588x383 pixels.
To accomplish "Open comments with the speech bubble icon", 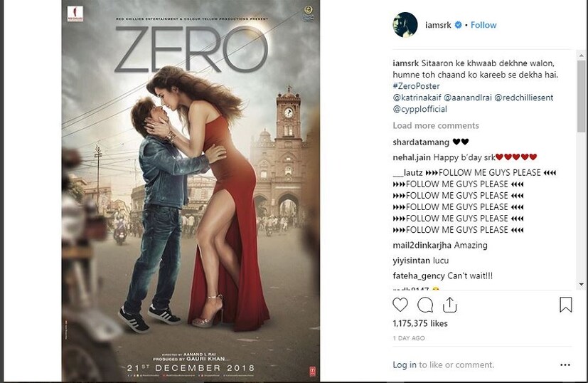I will click(x=425, y=305).
